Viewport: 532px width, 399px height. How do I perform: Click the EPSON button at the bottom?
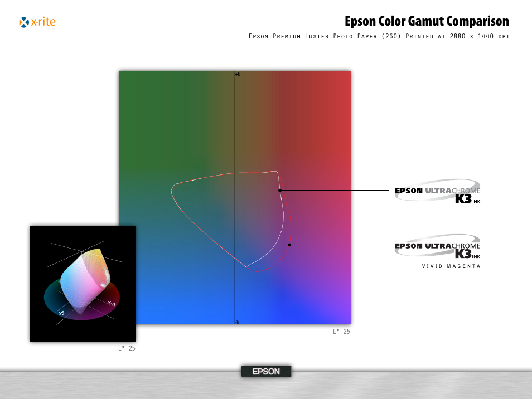[x=267, y=371]
